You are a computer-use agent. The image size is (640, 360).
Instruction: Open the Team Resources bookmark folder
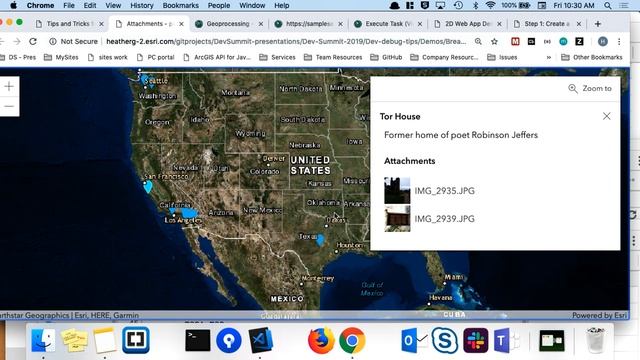(333, 57)
